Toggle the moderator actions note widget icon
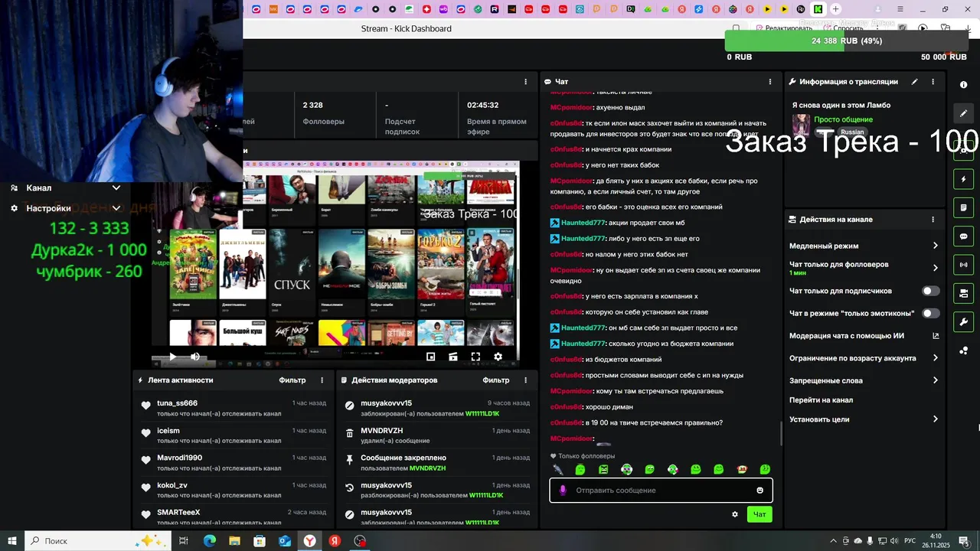 point(963,207)
